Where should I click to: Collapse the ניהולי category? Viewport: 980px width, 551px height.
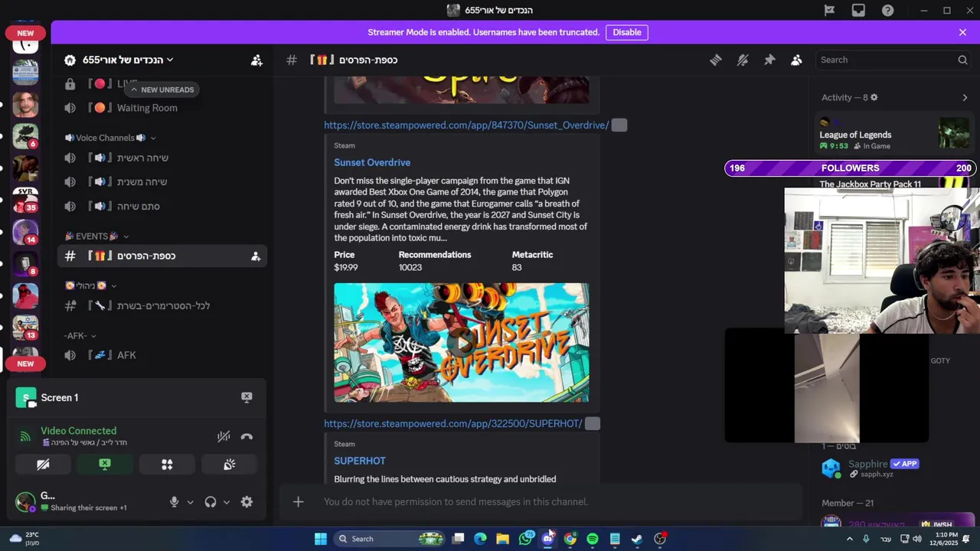pyautogui.click(x=91, y=285)
